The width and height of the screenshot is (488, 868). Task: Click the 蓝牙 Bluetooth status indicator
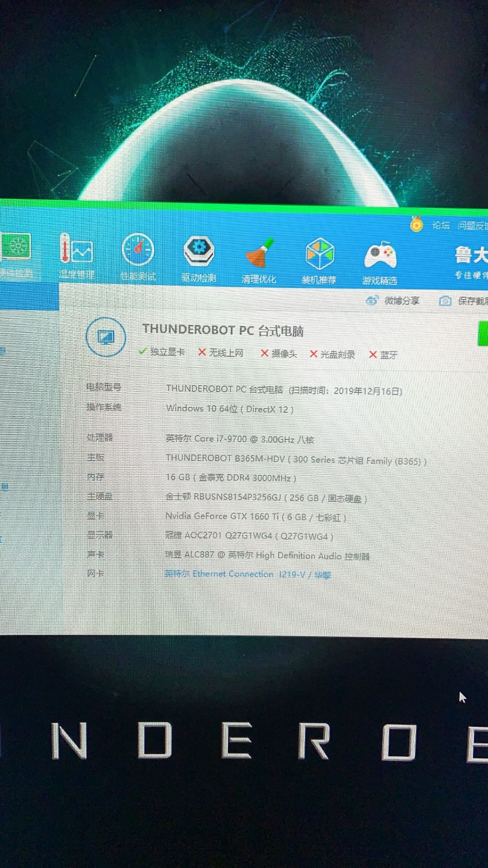(383, 355)
